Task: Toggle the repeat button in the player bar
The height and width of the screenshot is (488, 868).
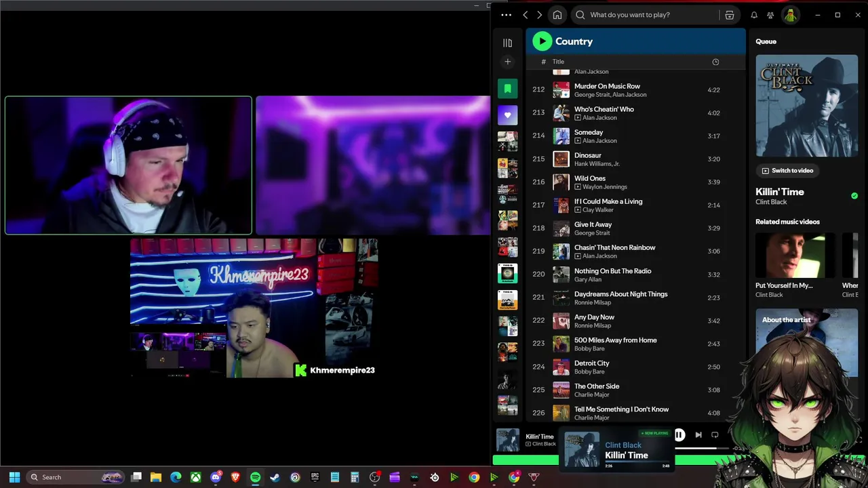Action: [715, 435]
